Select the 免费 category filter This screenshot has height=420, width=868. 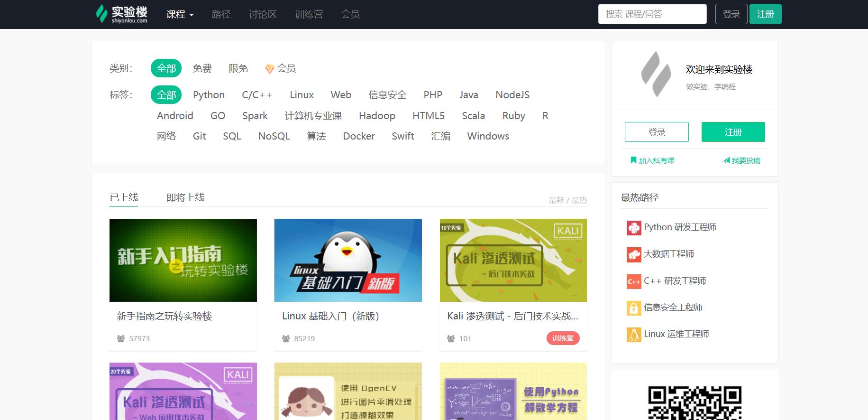[x=202, y=68]
